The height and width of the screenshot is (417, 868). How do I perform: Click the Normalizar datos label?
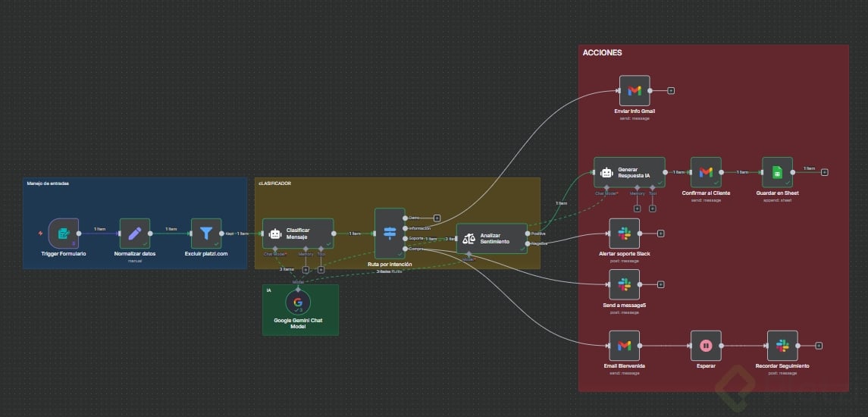coord(135,254)
